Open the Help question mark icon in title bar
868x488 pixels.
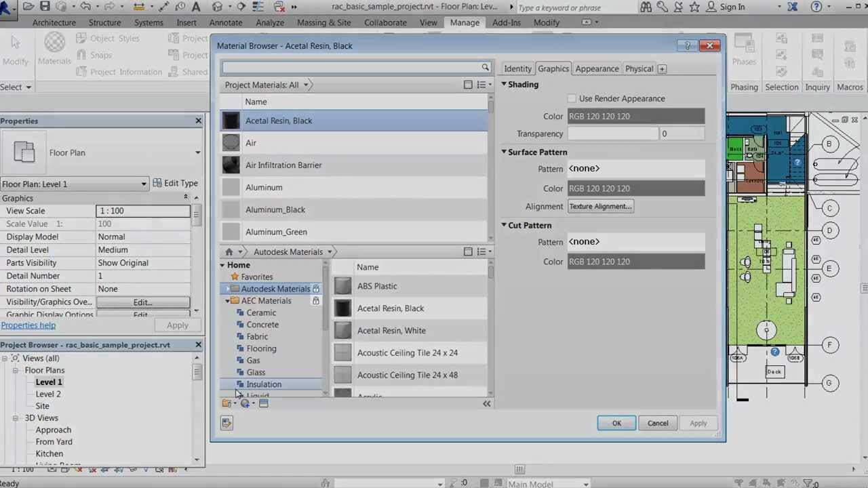click(816, 7)
